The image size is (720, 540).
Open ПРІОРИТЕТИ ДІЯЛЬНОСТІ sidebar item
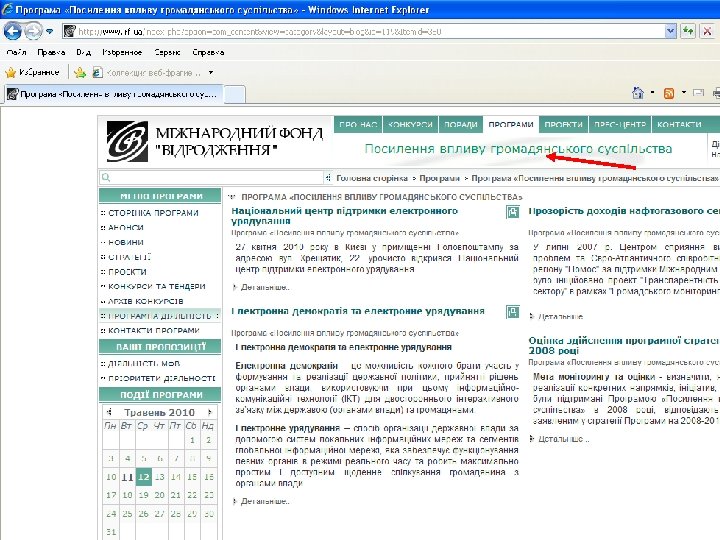(x=161, y=378)
